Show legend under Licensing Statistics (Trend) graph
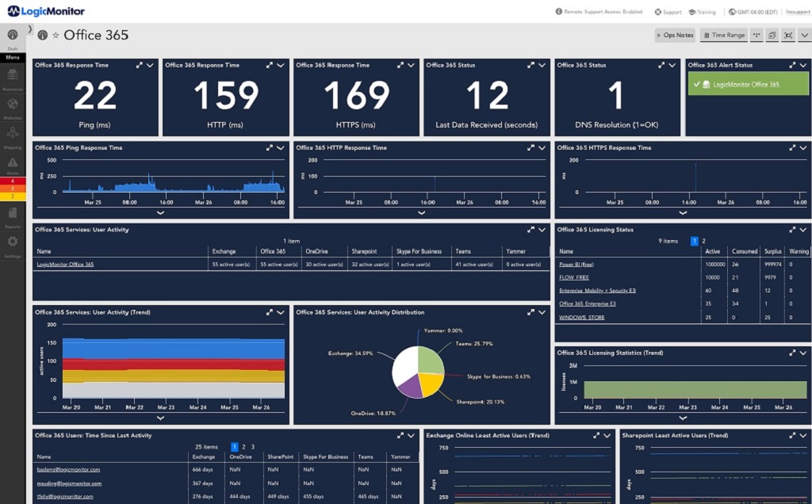The width and height of the screenshot is (812, 504). 683,418
